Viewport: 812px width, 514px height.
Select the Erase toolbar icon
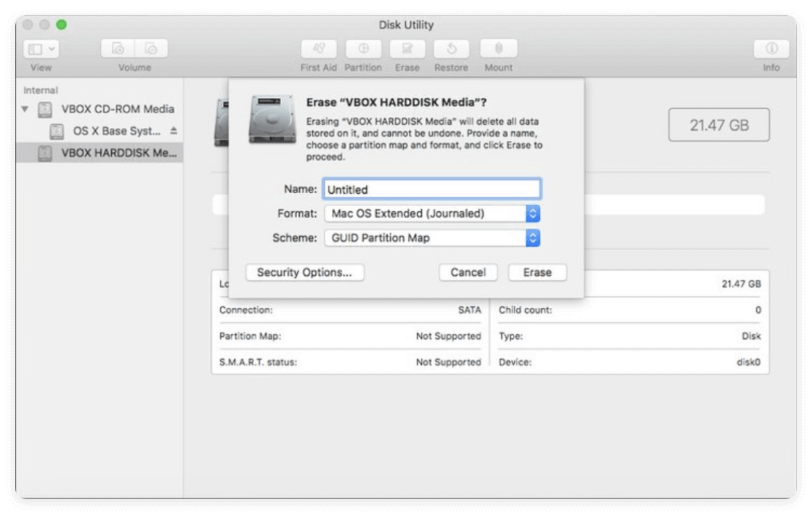click(407, 49)
